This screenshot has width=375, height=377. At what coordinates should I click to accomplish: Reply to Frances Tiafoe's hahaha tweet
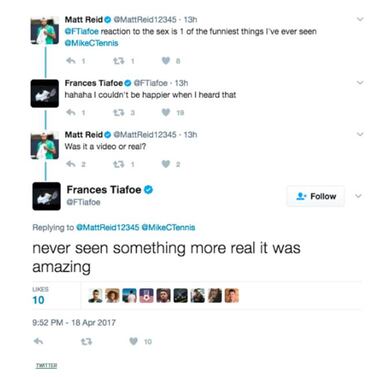coord(71,112)
